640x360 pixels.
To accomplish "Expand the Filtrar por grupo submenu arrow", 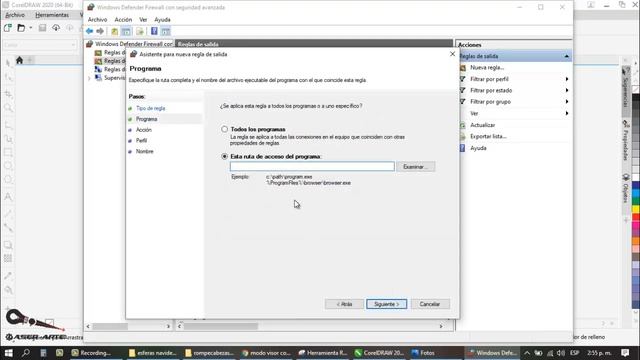I will [x=567, y=102].
